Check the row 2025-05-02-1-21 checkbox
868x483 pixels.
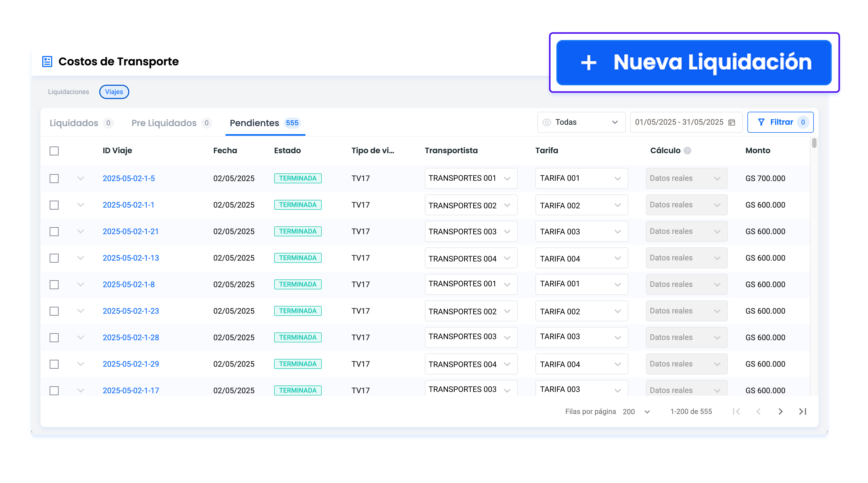(54, 232)
